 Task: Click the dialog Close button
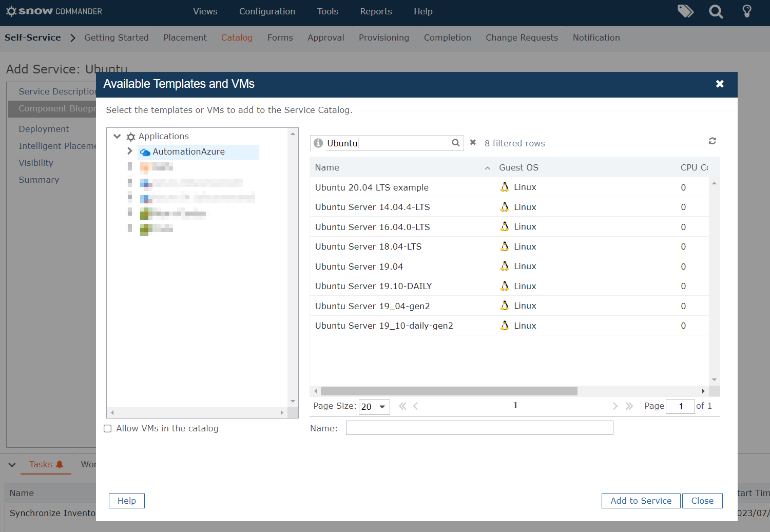tap(702, 501)
